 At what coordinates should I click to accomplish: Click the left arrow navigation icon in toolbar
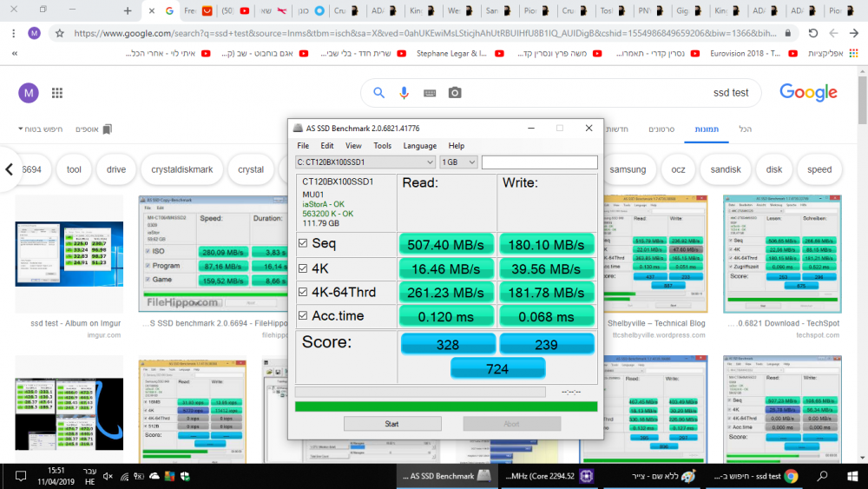pos(833,33)
